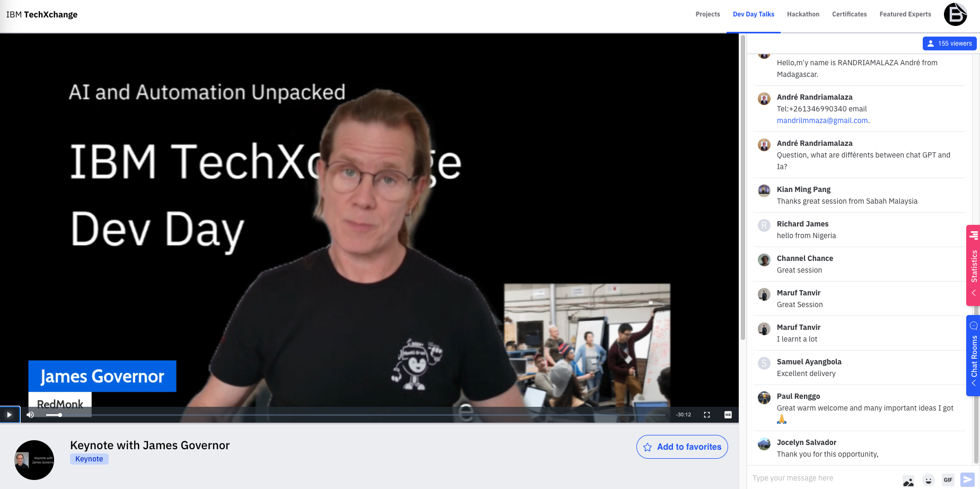This screenshot has width=980, height=489.
Task: Attach an image to chat
Action: click(908, 481)
